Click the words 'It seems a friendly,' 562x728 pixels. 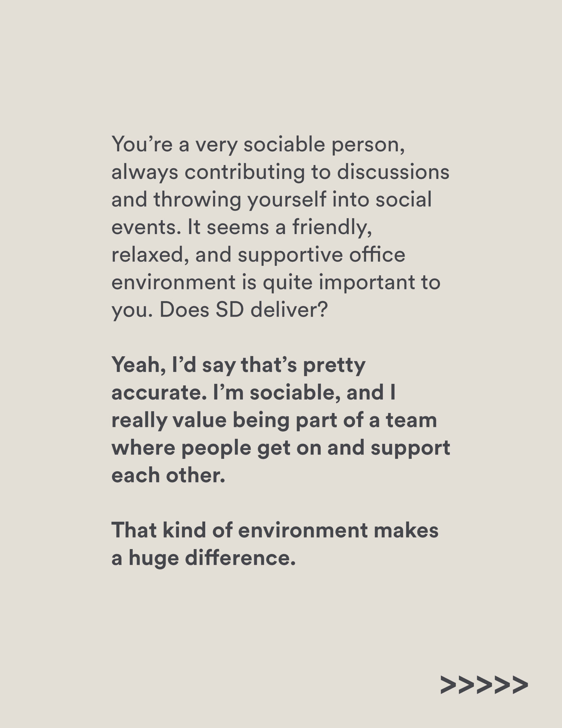(280, 228)
